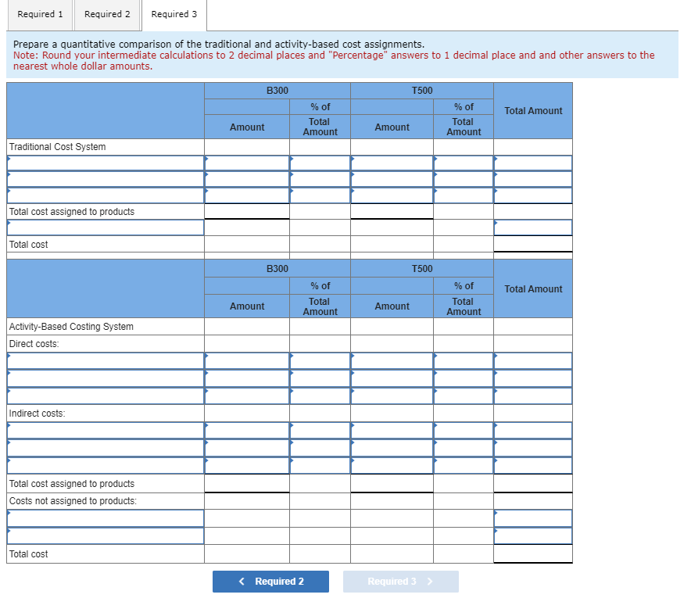Click Total Amount cell in first Indirect costs row
This screenshot has height=616, width=691.
tap(533, 431)
